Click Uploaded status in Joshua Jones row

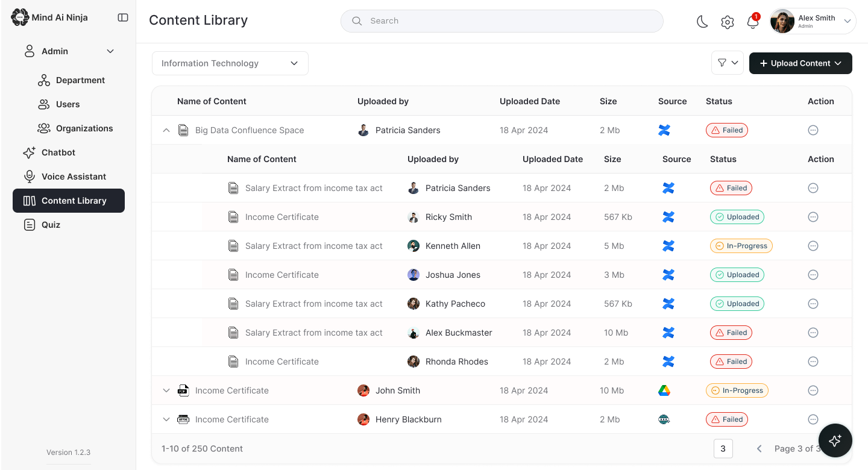[x=737, y=275]
